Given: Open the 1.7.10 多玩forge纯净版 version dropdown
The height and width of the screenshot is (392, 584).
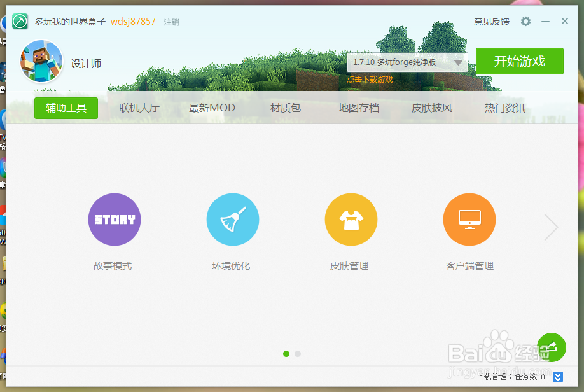Looking at the screenshot, I should click(407, 62).
